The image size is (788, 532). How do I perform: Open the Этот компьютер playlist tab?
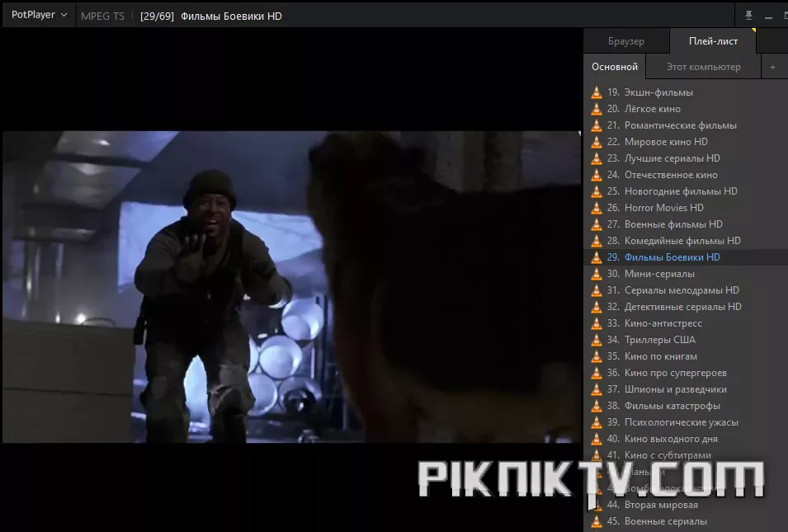click(703, 67)
